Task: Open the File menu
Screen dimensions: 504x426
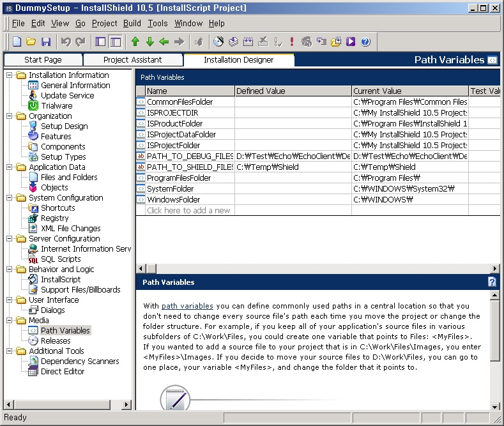Action: (x=18, y=24)
